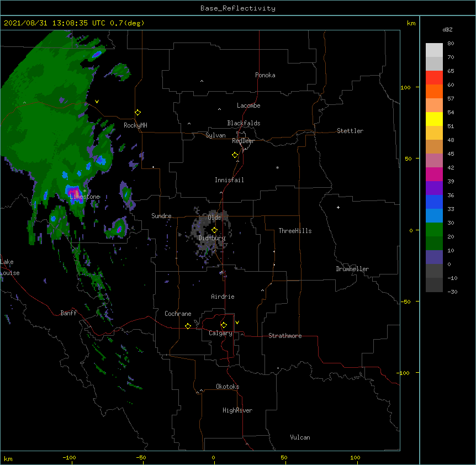Select the magenta 42 dBZ color swatch
The image size is (476, 465).
click(x=434, y=174)
